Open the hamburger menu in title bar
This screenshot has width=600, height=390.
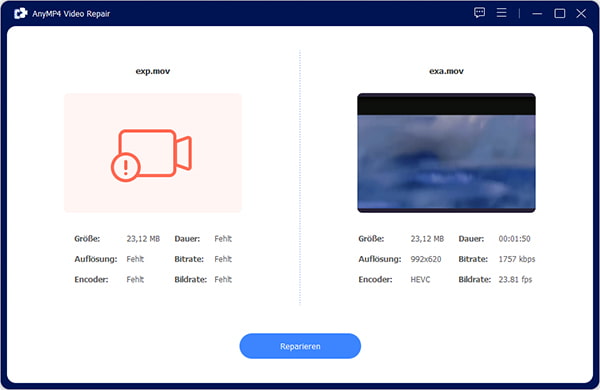point(502,13)
